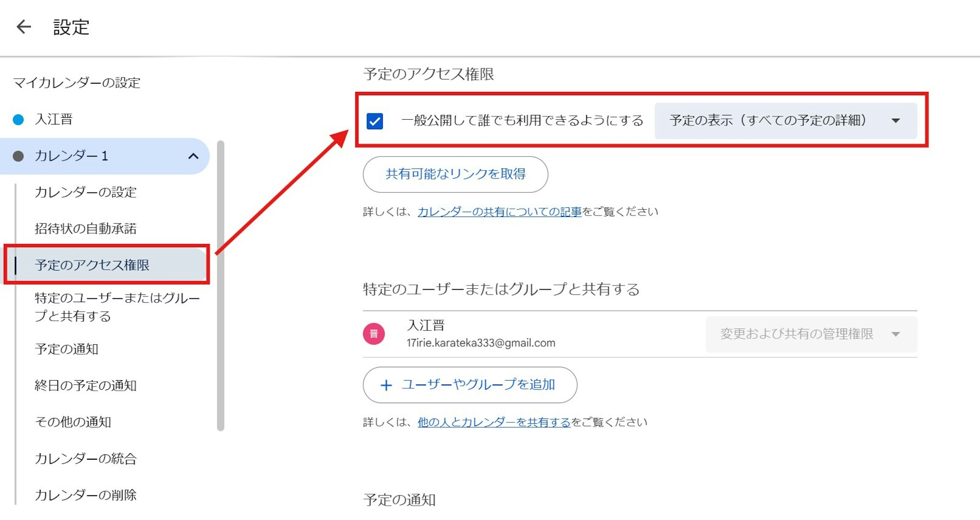980x520 pixels.
Task: Select 招待状の自動承諾 in the sidebar
Action: point(86,229)
